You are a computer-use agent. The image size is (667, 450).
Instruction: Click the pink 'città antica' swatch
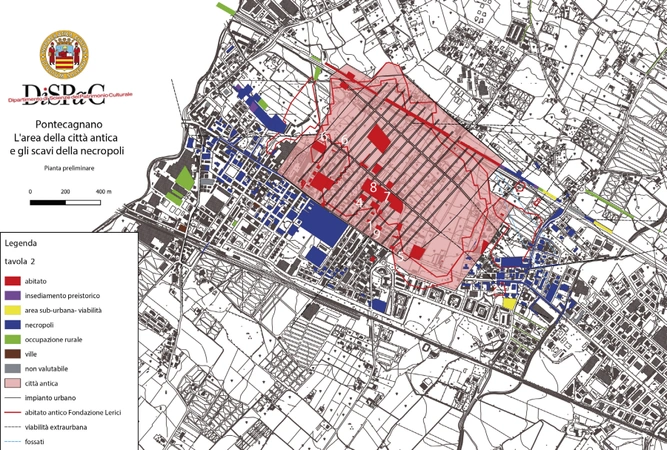tap(12, 384)
